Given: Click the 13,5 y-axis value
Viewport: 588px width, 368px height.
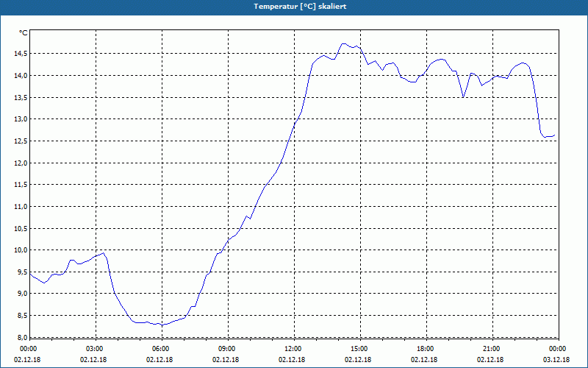Looking at the screenshot, I should click(21, 98).
